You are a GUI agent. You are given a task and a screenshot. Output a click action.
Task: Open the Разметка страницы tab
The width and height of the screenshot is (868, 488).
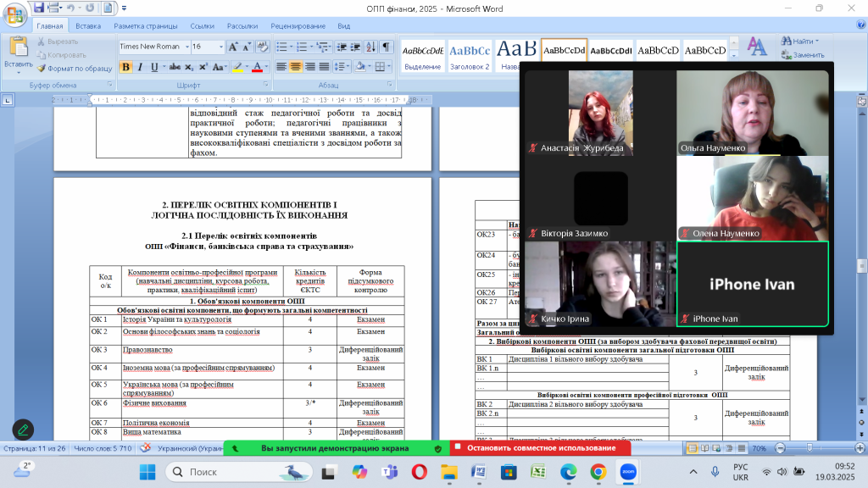pos(146,26)
